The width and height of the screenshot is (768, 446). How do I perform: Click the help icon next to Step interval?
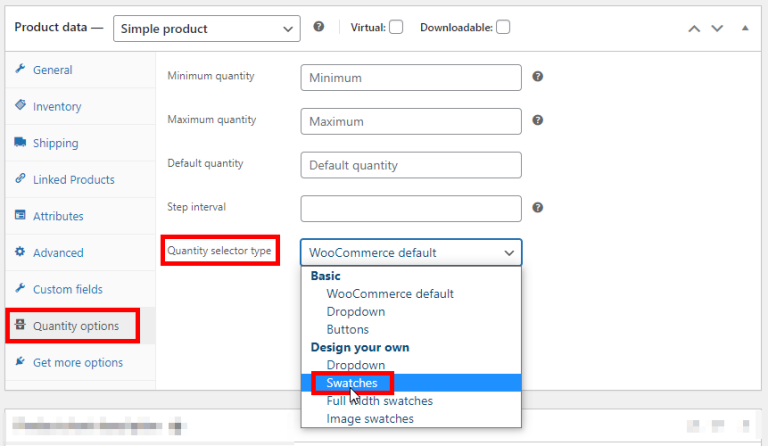538,208
